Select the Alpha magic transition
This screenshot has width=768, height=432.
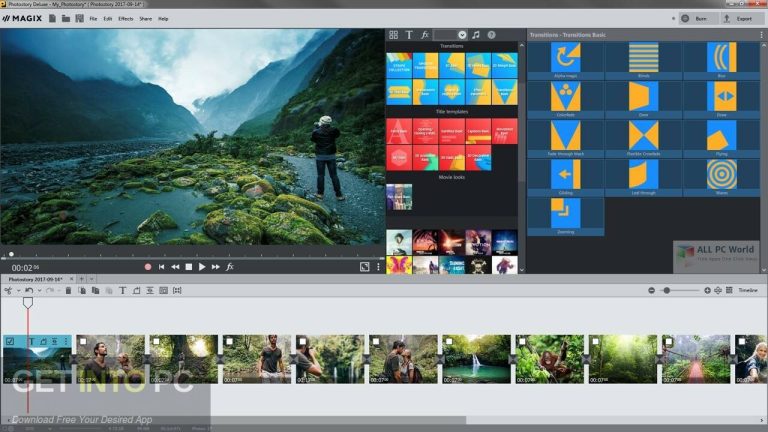[565, 60]
